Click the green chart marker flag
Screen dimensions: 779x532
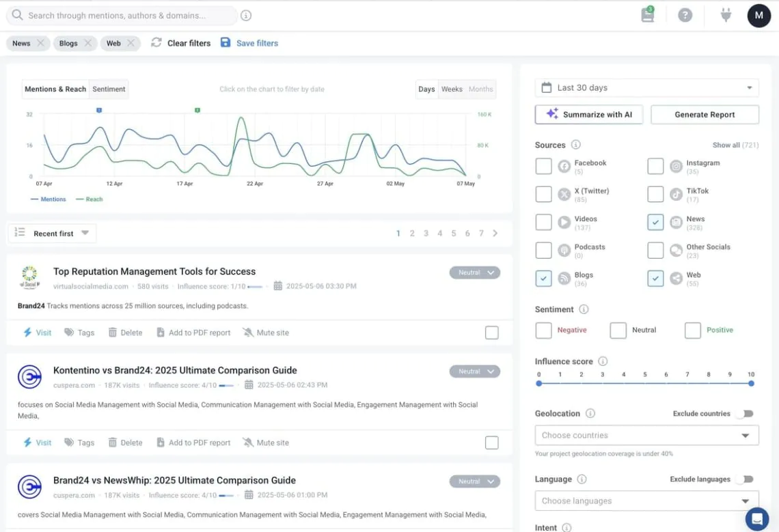tap(197, 110)
